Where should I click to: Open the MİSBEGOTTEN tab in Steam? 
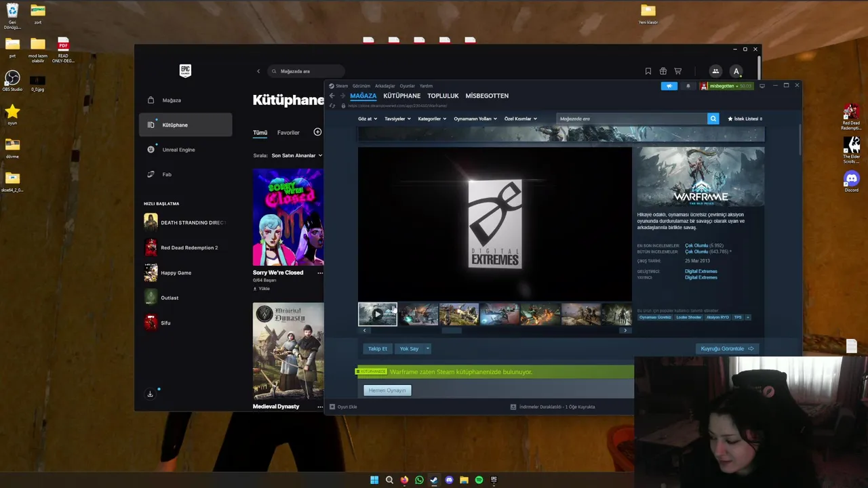point(487,96)
